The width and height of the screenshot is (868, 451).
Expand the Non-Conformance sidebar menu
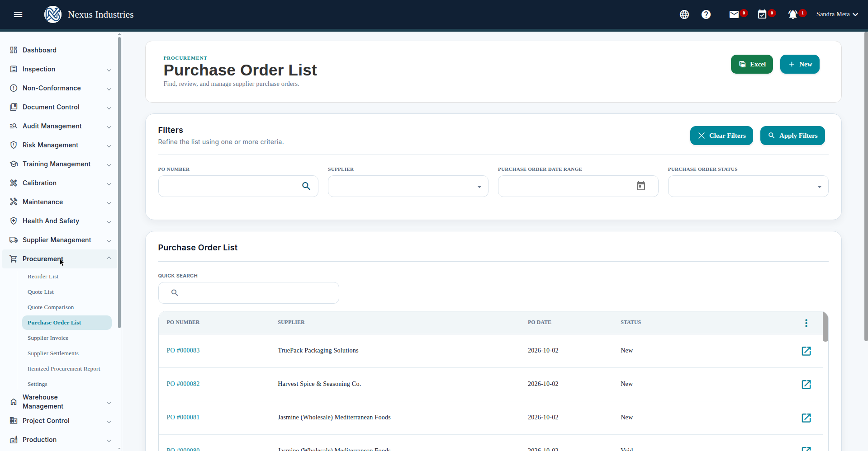pos(60,88)
